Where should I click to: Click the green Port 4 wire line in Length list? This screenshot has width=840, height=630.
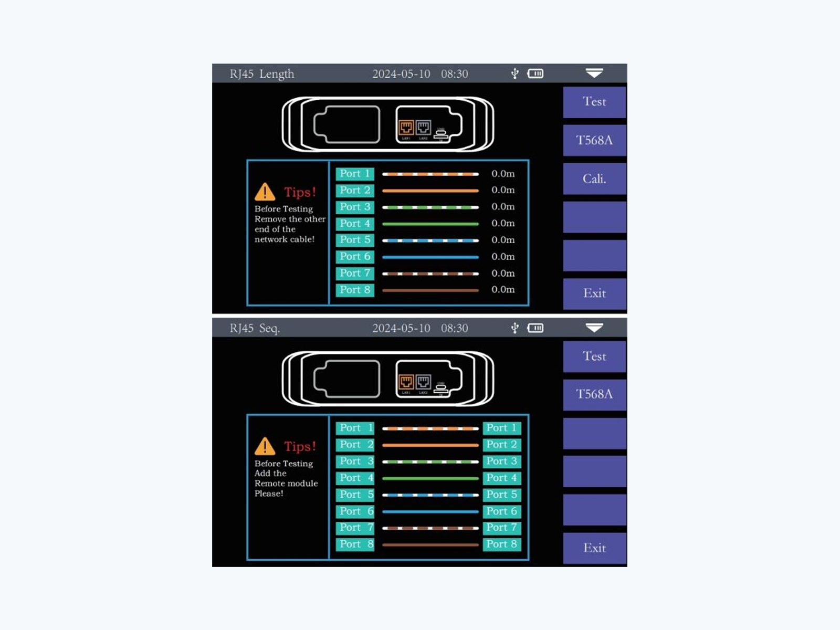(x=430, y=224)
